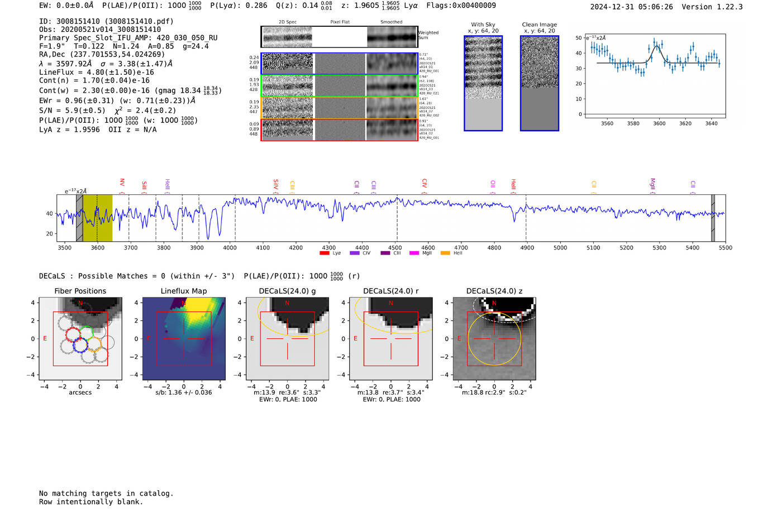This screenshot has width=782, height=532.
Task: Click the m:13.9 re:3.6" s:3.3" caption
Action: coord(287,392)
